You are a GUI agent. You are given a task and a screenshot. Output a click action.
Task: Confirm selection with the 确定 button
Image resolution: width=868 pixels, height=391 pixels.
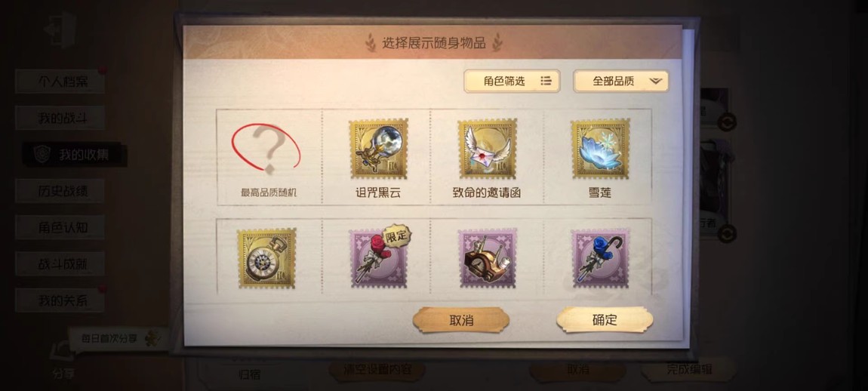click(605, 320)
